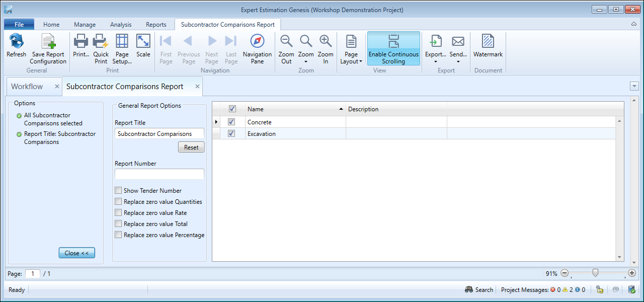Image resolution: width=644 pixels, height=302 pixels.
Task: Uncheck the Concrete row checkbox
Action: coord(231,122)
